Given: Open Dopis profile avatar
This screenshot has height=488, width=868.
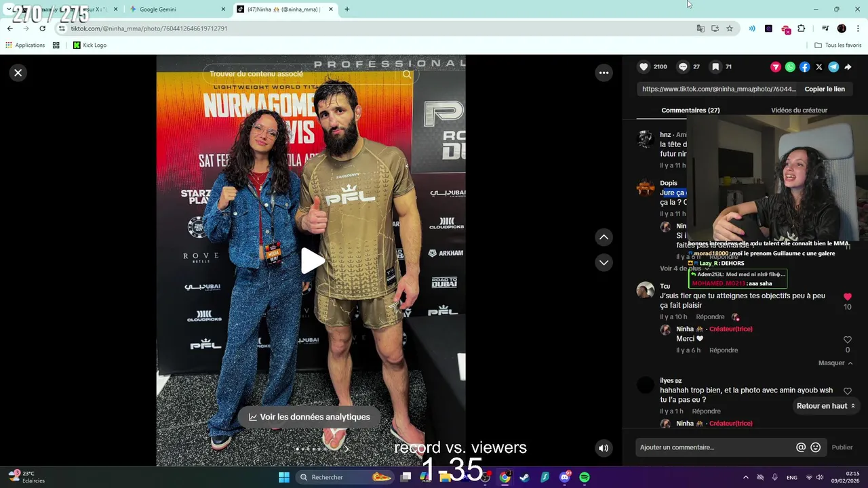Looking at the screenshot, I should pyautogui.click(x=645, y=187).
